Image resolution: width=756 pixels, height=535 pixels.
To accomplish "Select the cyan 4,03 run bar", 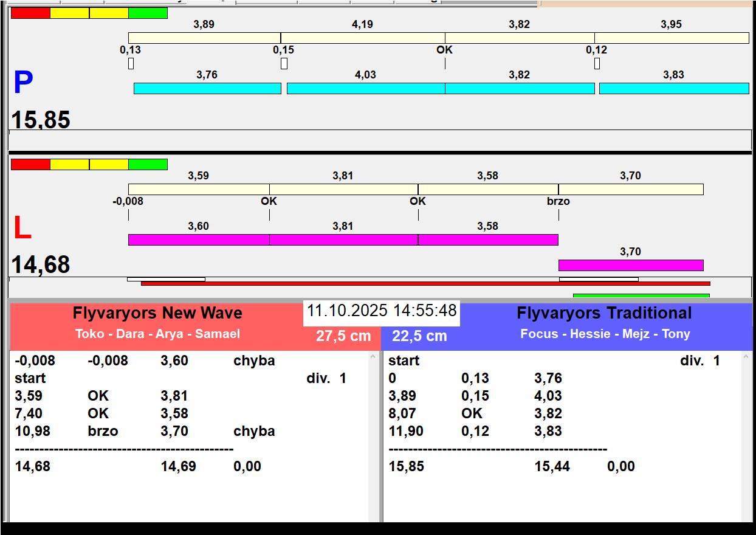I will (x=366, y=88).
